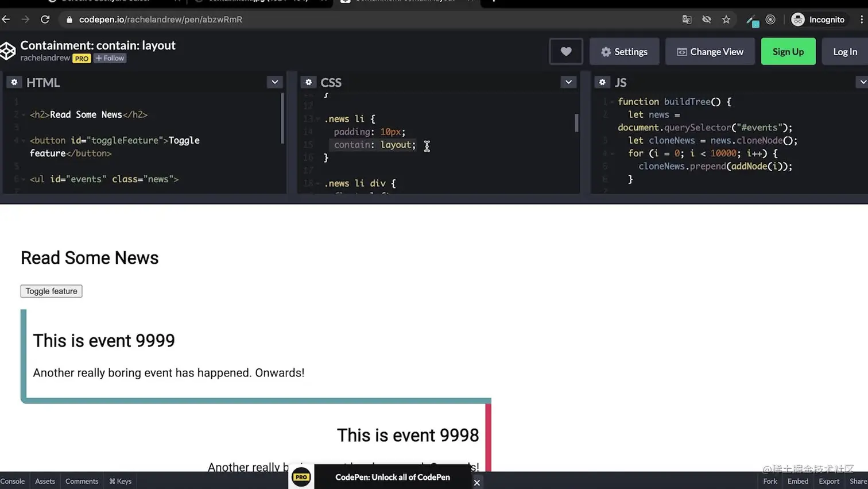The width and height of the screenshot is (868, 489).
Task: Open HTML editor settings gear
Action: click(x=14, y=82)
